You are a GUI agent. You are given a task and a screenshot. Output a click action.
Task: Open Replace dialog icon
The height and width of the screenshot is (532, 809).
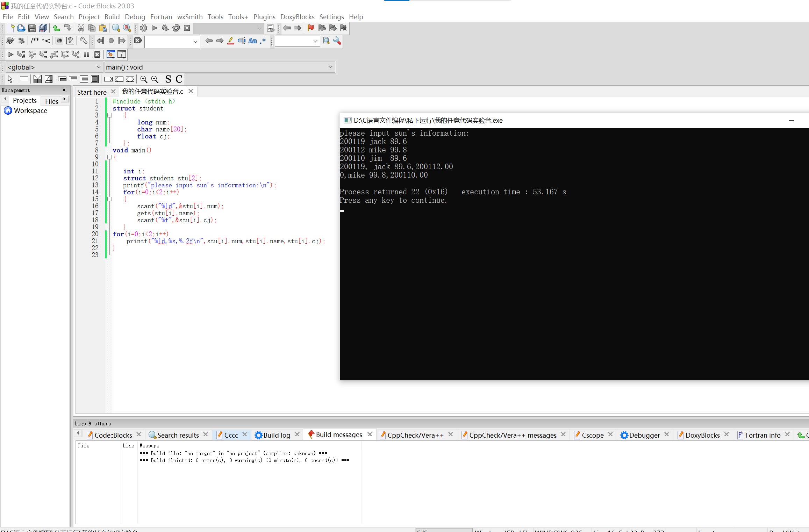point(127,28)
